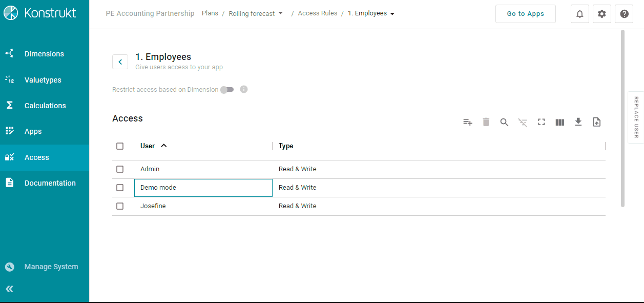The image size is (644, 303).
Task: Click the upload file icon
Action: 596,122
